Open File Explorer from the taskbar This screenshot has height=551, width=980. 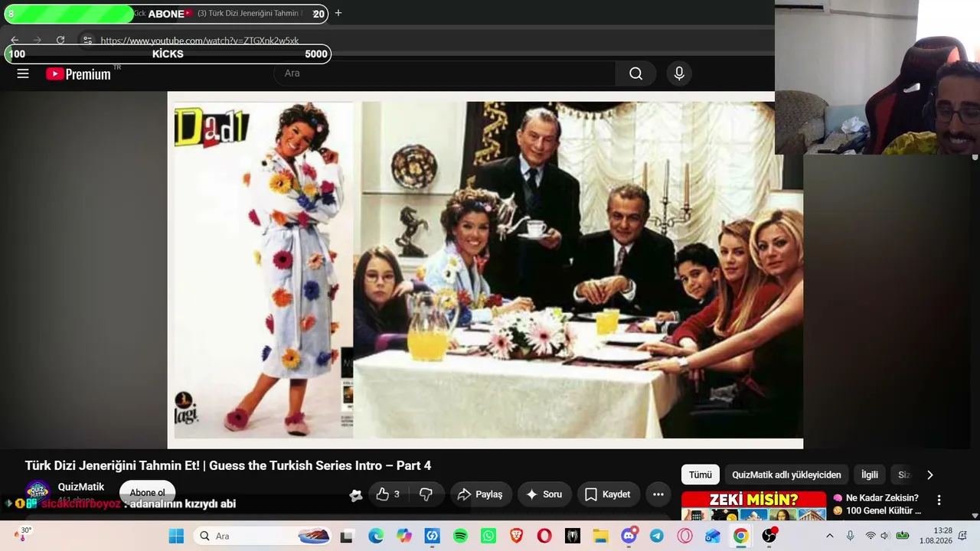coord(601,536)
